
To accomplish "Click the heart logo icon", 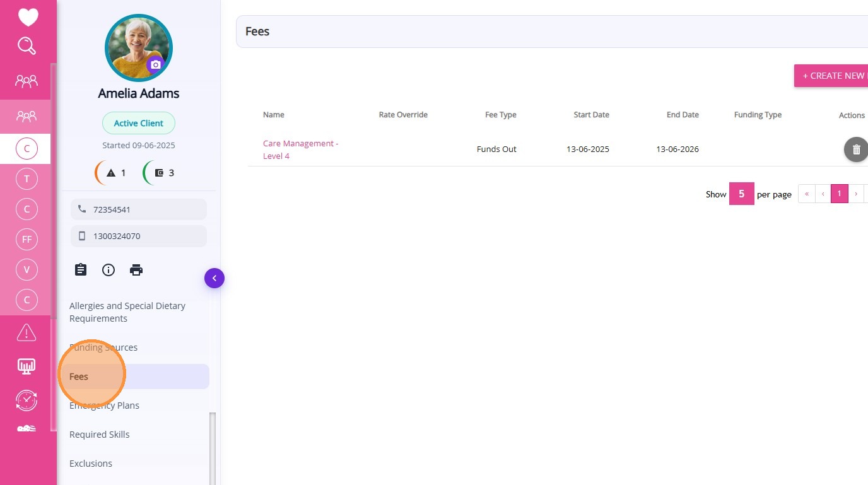I will (28, 17).
